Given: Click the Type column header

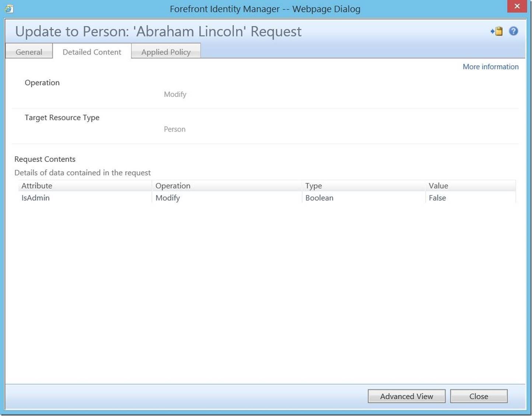Looking at the screenshot, I should point(364,186).
